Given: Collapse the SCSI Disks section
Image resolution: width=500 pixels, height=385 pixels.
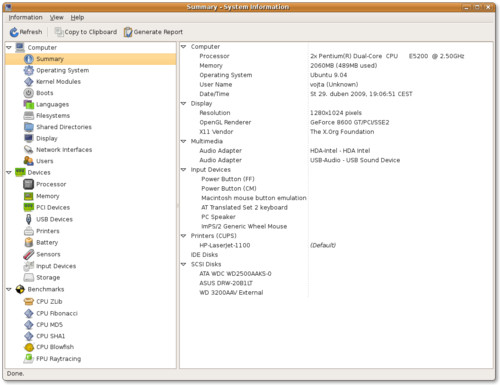Looking at the screenshot, I should (x=183, y=264).
